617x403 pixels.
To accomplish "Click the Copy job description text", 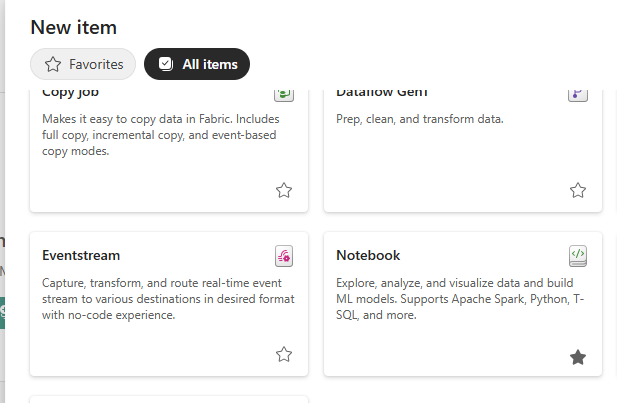I will [160, 135].
